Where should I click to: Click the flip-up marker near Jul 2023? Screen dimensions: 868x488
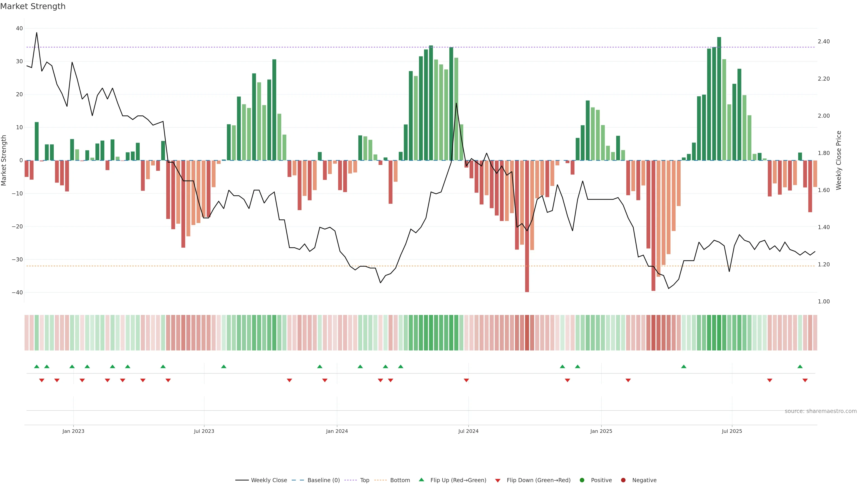tap(224, 366)
